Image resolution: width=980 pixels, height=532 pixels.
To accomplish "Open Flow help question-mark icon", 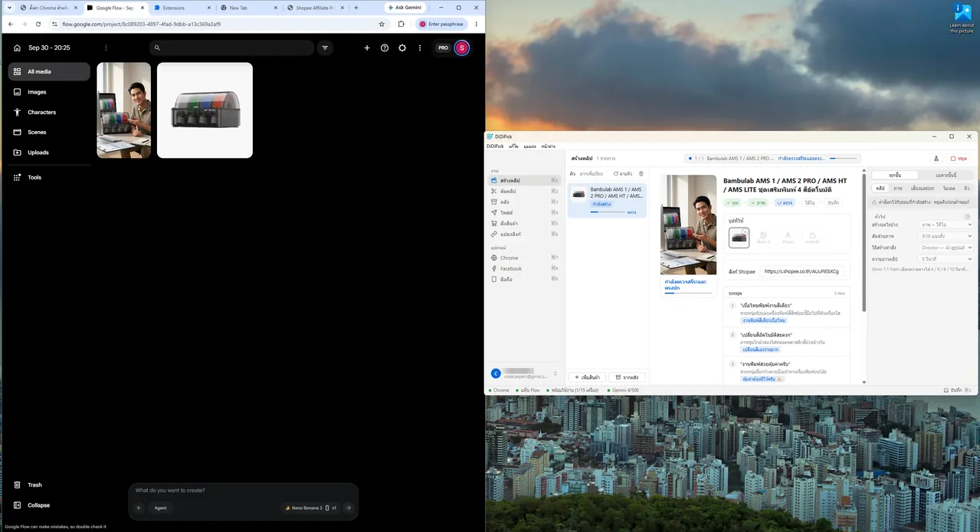I will point(385,48).
